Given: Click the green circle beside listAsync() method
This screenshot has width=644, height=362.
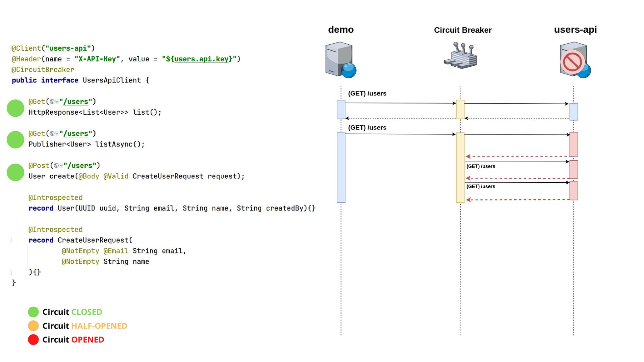Looking at the screenshot, I should [15, 140].
